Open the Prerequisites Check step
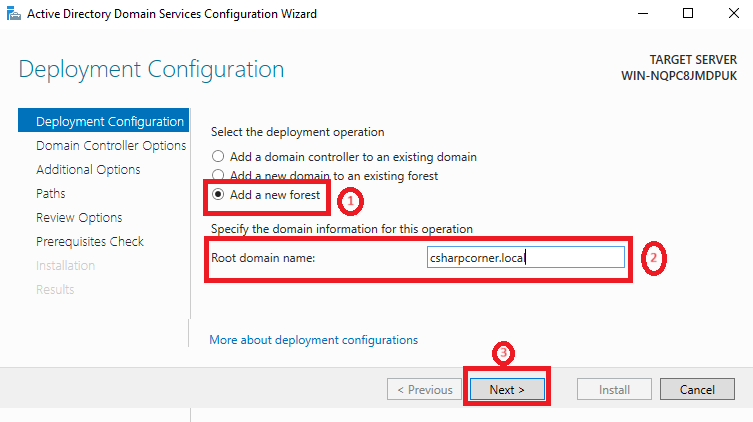 90,241
